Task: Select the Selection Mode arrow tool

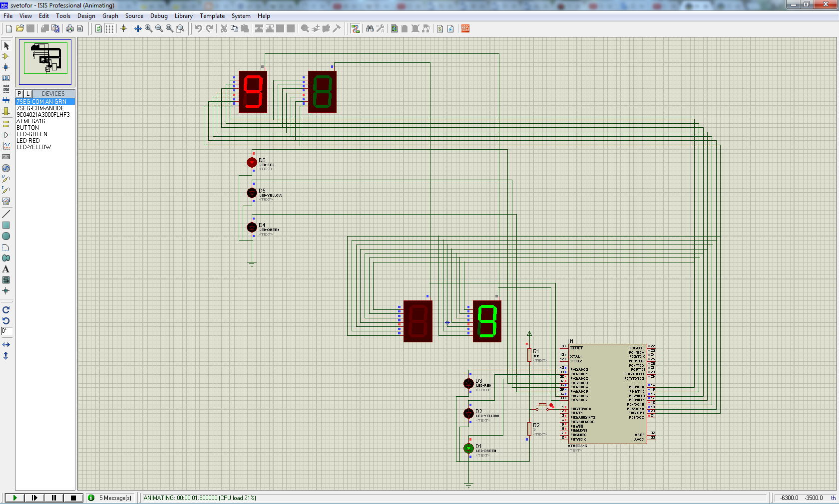Action: click(6, 46)
